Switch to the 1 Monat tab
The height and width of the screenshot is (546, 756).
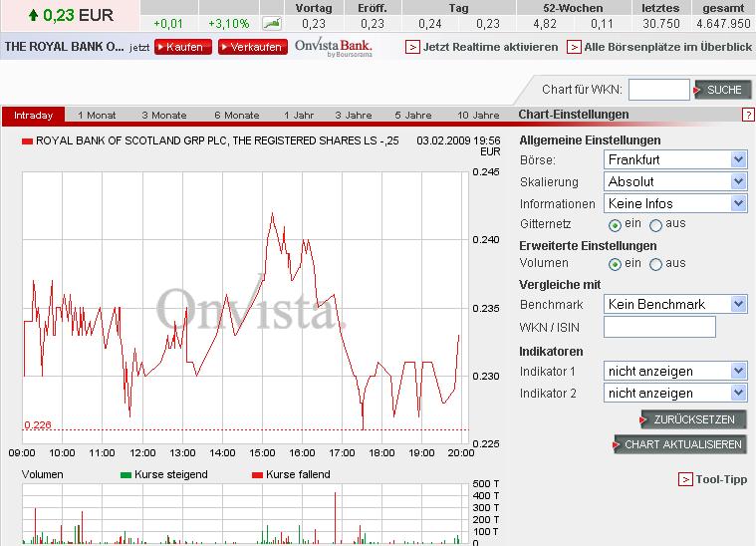coord(97,116)
